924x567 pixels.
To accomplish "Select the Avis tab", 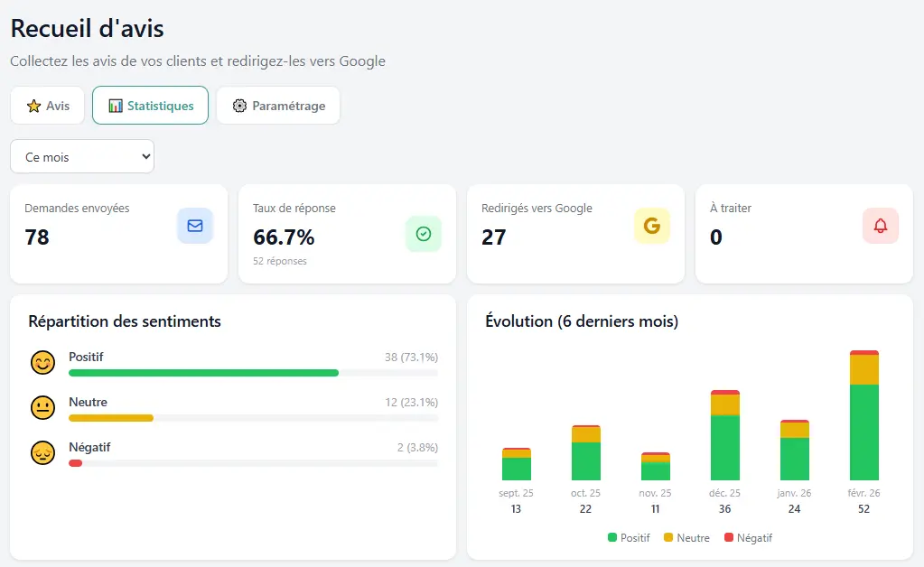I will pyautogui.click(x=47, y=106).
